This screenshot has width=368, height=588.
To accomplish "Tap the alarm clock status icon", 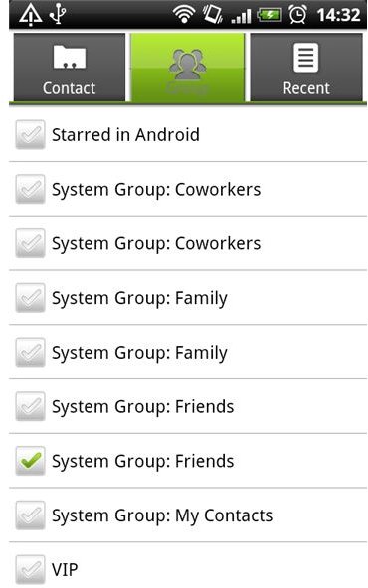I will point(297,15).
